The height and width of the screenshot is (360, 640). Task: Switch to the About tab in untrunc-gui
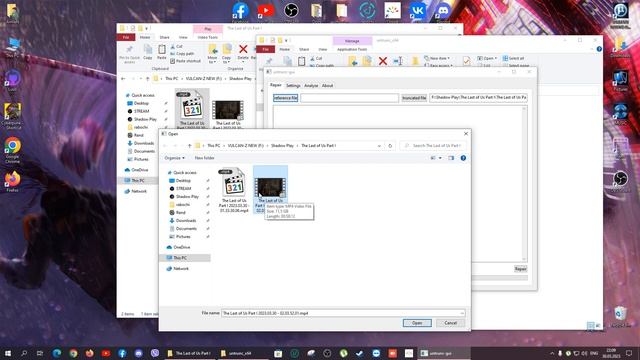[327, 86]
